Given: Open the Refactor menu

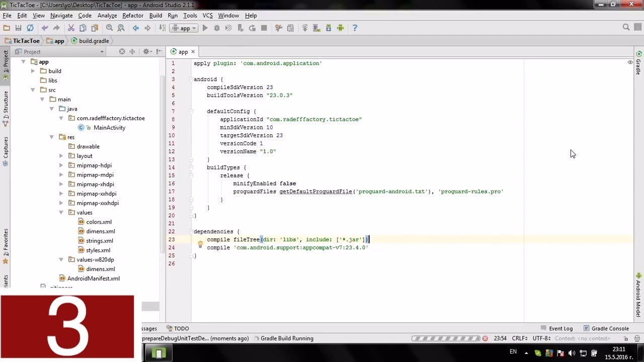Looking at the screenshot, I should point(133,16).
